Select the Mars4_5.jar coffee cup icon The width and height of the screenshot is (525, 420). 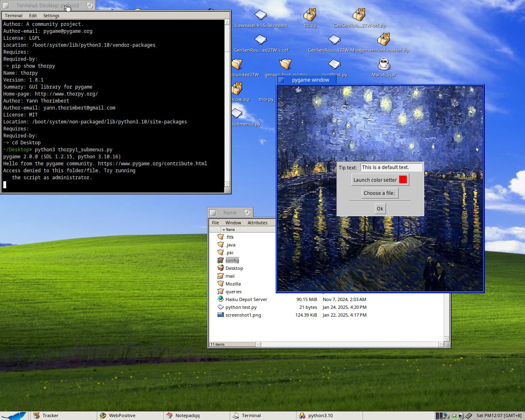[x=383, y=64]
